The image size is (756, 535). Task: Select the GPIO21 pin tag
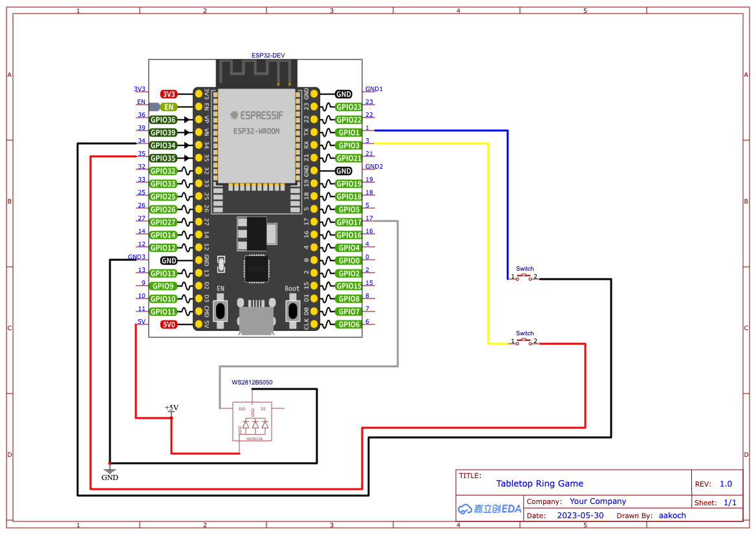pyautogui.click(x=349, y=158)
